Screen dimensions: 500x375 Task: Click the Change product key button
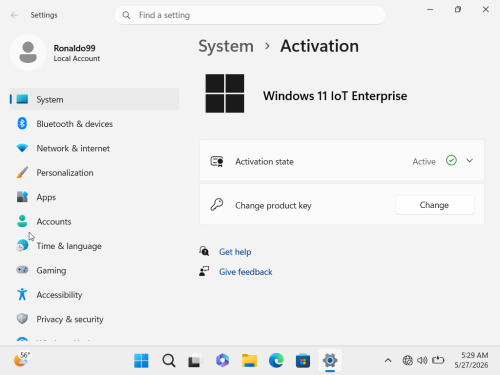click(x=435, y=205)
